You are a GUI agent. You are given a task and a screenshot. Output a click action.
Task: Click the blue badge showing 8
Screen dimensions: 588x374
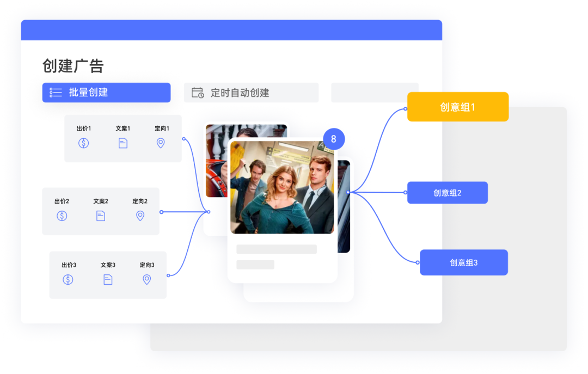point(334,139)
